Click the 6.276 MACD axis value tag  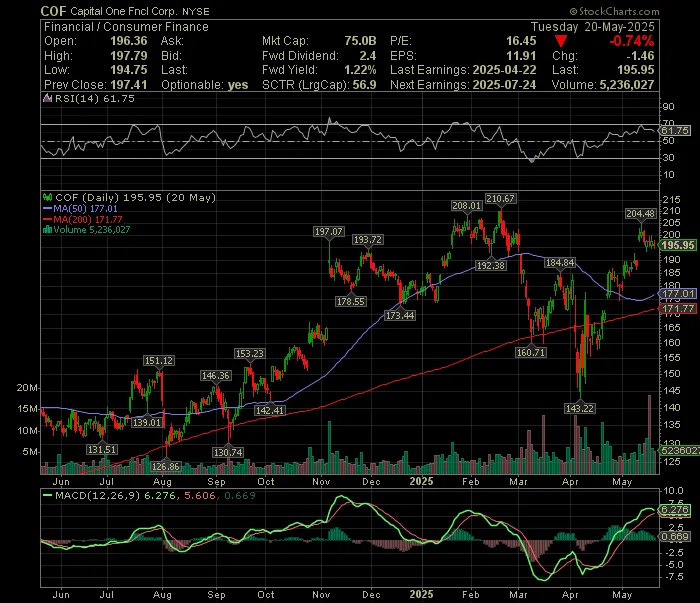675,510
